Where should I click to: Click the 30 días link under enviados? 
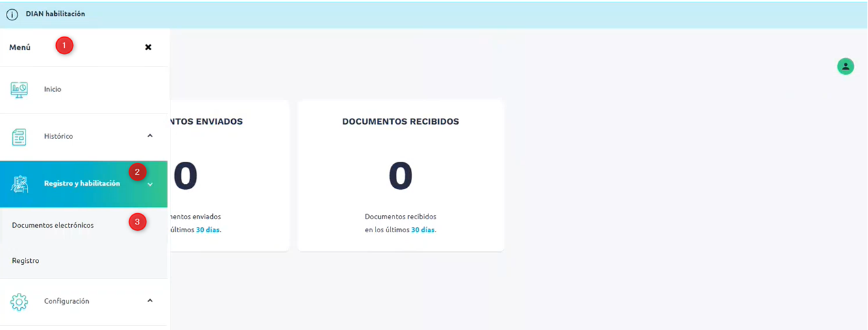tap(208, 230)
